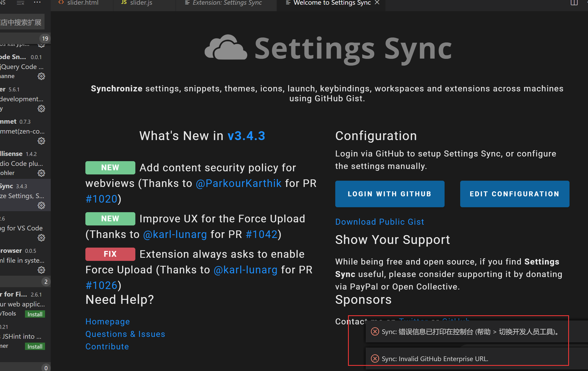Click the extension marketplace search box
This screenshot has width=588, height=371.
point(22,22)
